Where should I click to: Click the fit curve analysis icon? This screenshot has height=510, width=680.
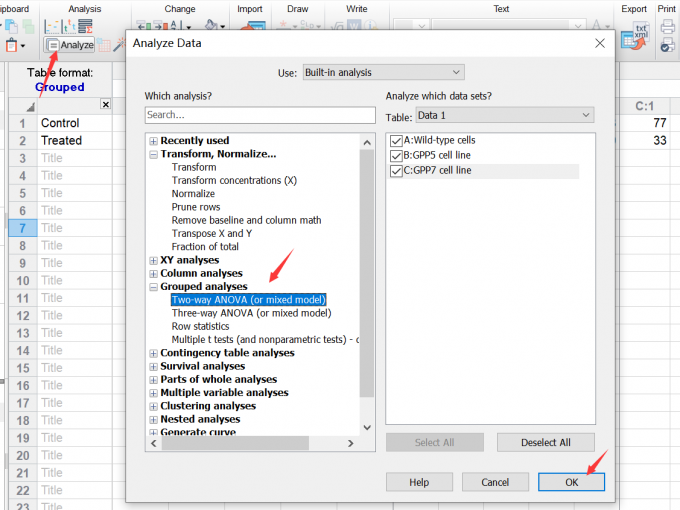click(52, 26)
